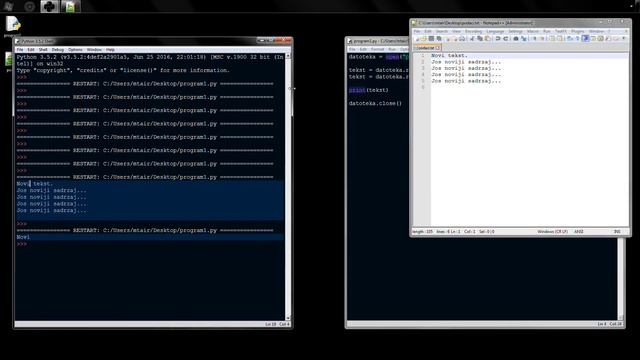This screenshot has width=640, height=360.
Task: Click New file icon in Notepad++ toolbar
Action: point(417,38)
